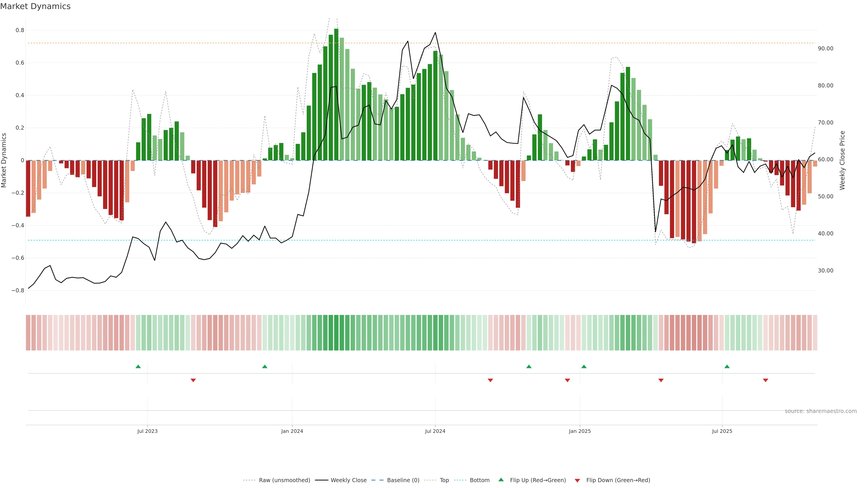Click the green flip-up triangle right after Jul 2025

click(727, 366)
